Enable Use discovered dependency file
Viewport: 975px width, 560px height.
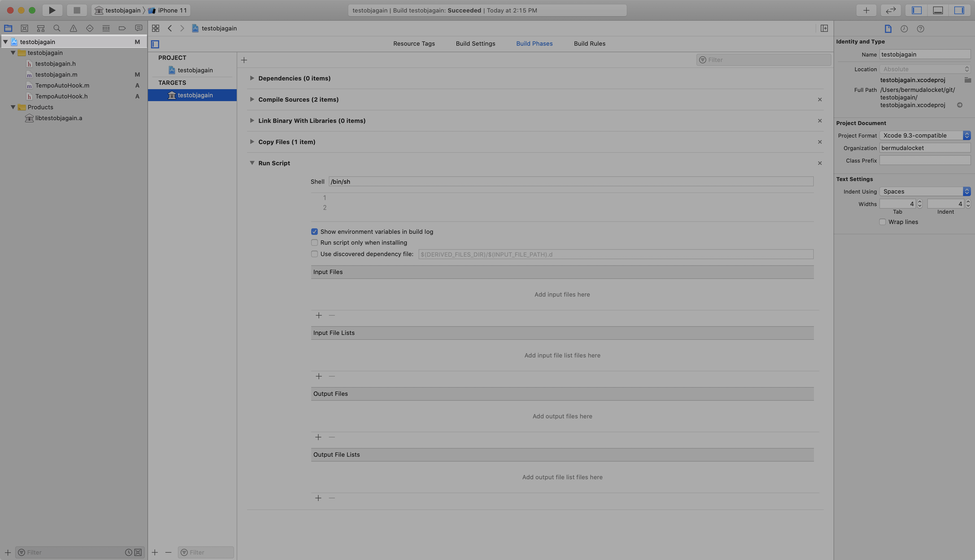pos(314,254)
